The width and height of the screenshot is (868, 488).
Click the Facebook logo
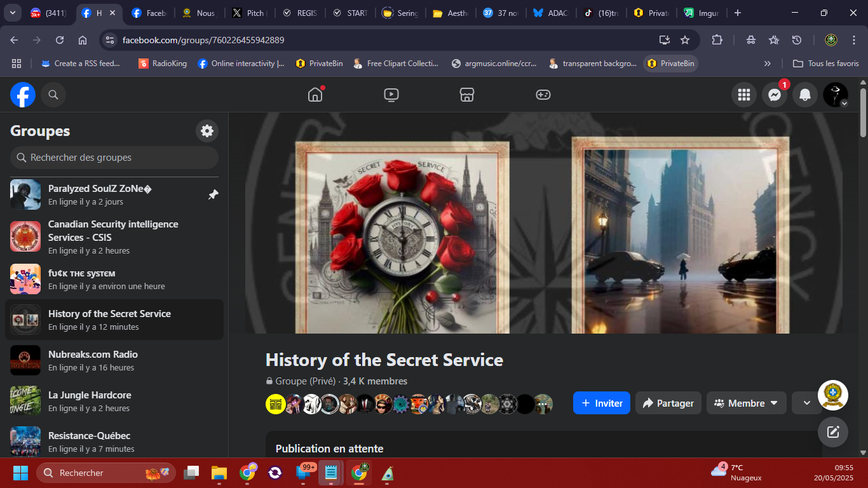click(x=23, y=95)
